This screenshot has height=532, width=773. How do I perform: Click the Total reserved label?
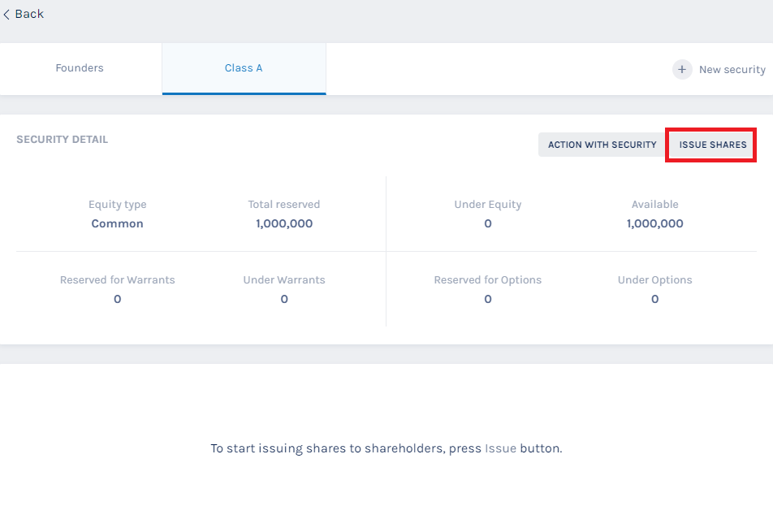point(284,205)
